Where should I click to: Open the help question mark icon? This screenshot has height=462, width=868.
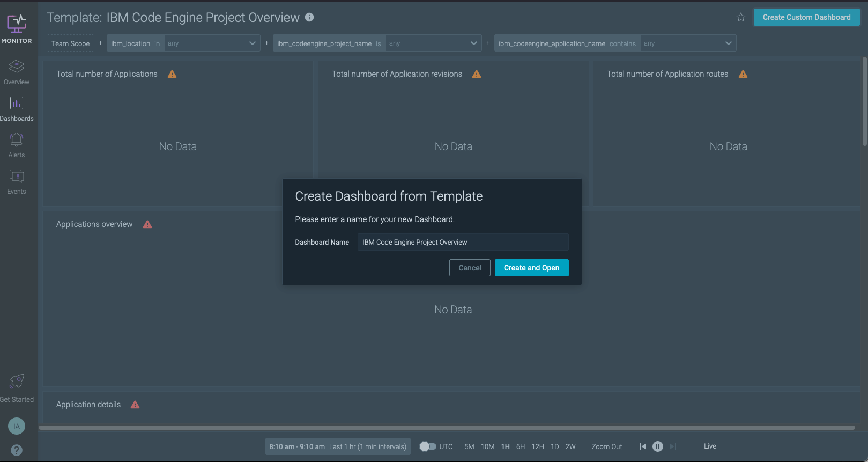pos(17,450)
